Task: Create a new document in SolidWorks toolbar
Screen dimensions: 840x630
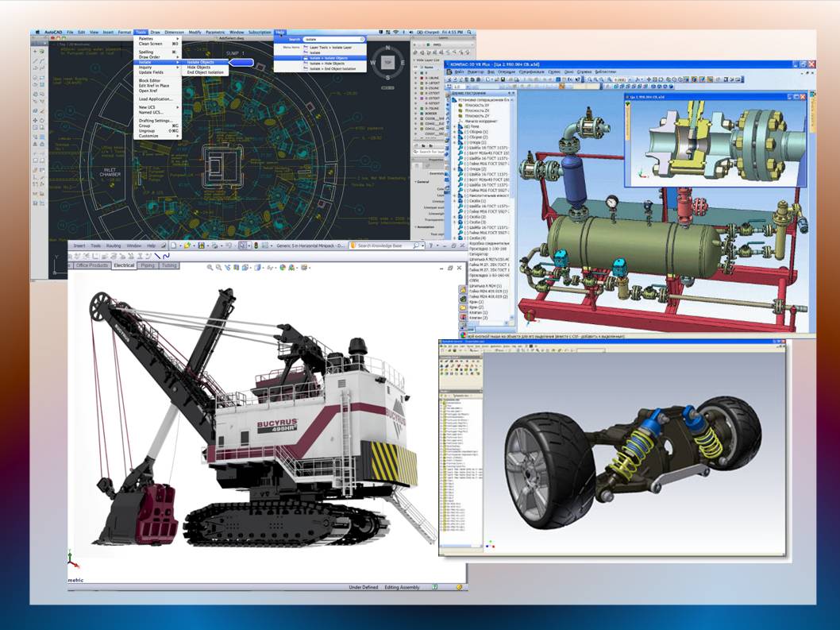Action: coord(173,245)
